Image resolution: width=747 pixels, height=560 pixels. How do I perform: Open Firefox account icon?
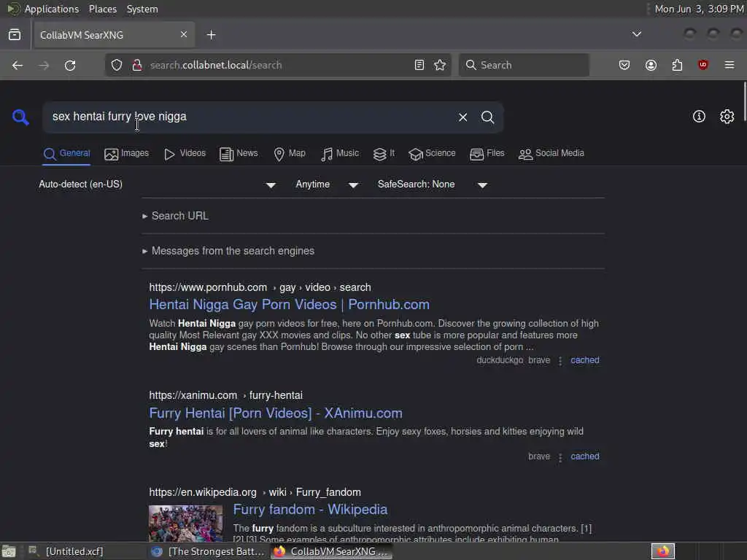[651, 65]
